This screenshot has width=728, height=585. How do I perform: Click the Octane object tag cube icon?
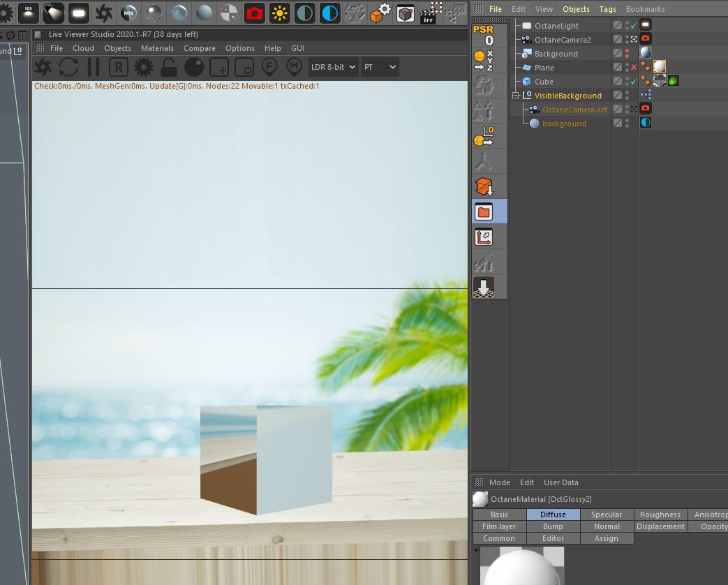point(406,13)
